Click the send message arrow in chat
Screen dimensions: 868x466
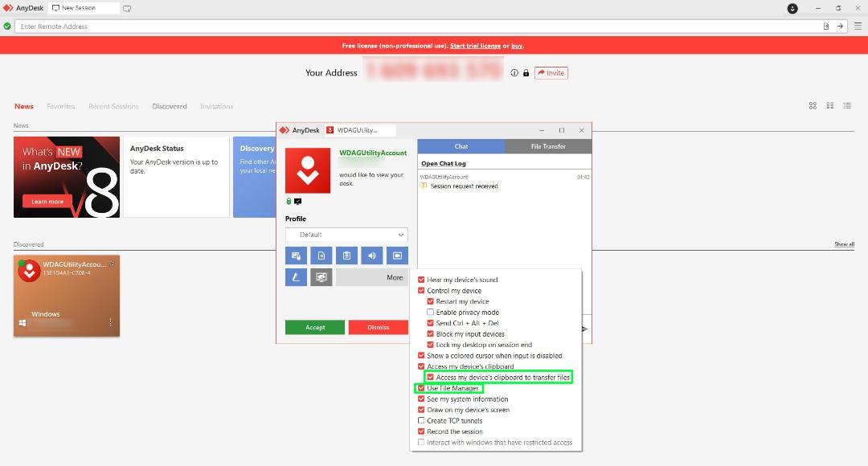[x=584, y=329]
